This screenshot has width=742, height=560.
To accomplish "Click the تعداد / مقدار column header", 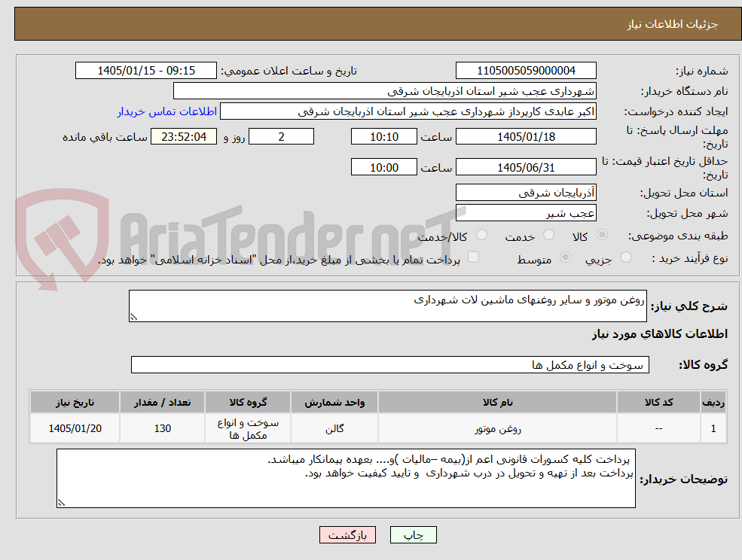I will point(162,402).
